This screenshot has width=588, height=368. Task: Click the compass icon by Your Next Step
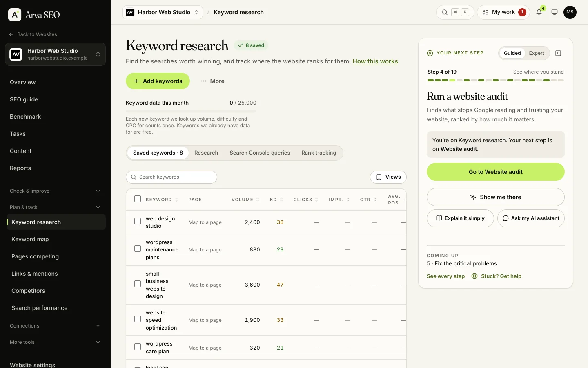[x=430, y=53]
